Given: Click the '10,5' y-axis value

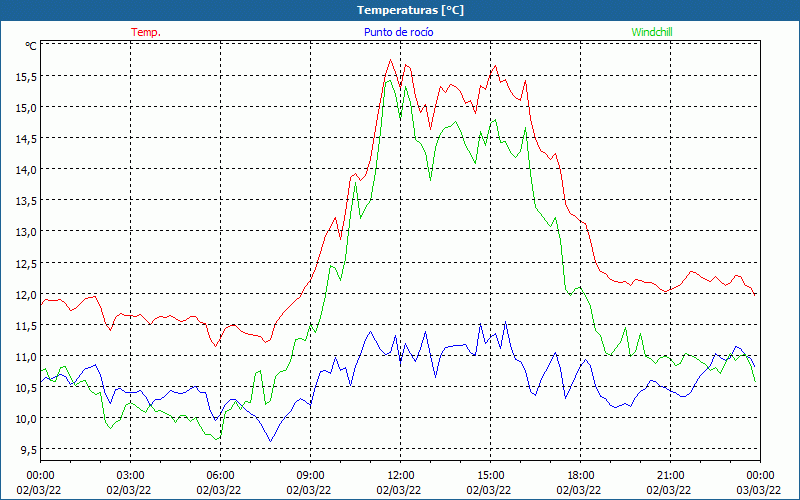Looking at the screenshot, I should 26,387.
